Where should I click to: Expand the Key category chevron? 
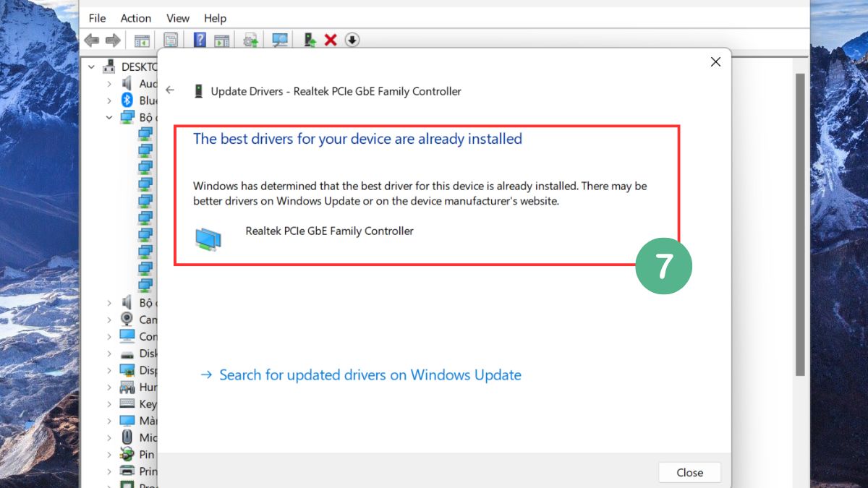coord(109,404)
